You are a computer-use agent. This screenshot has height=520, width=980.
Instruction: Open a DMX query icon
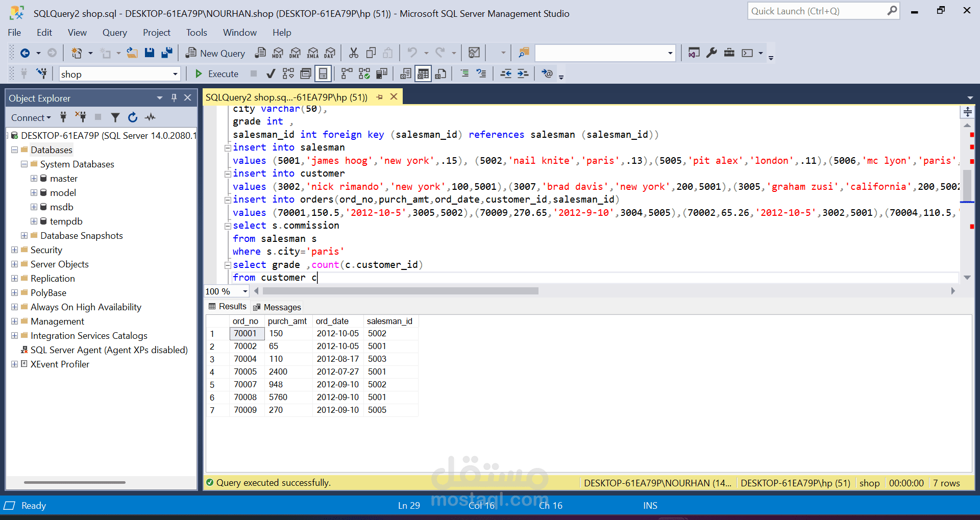point(295,53)
